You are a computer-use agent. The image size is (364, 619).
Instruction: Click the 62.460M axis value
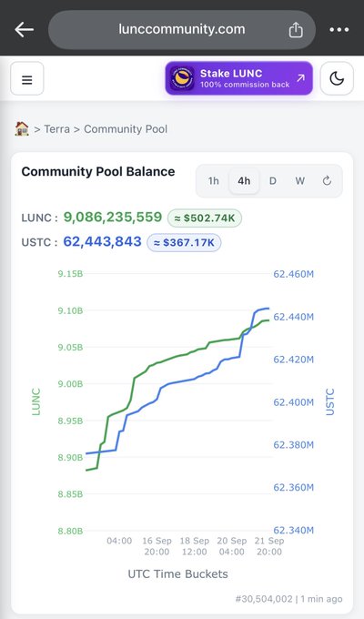pos(293,274)
